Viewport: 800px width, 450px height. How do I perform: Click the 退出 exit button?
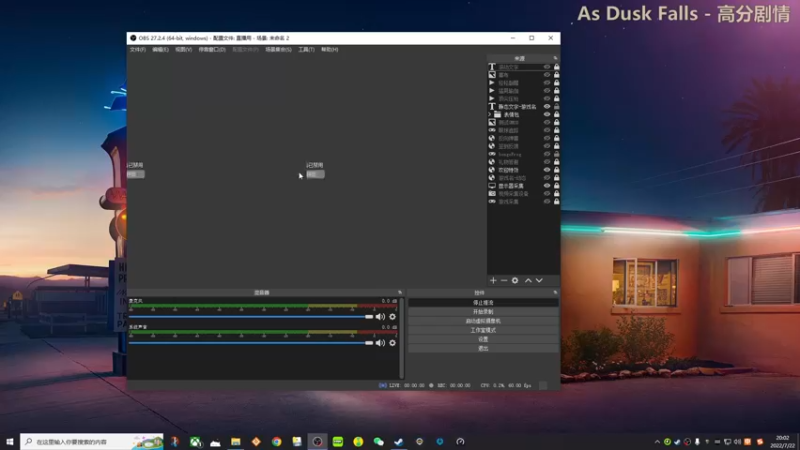coord(483,348)
